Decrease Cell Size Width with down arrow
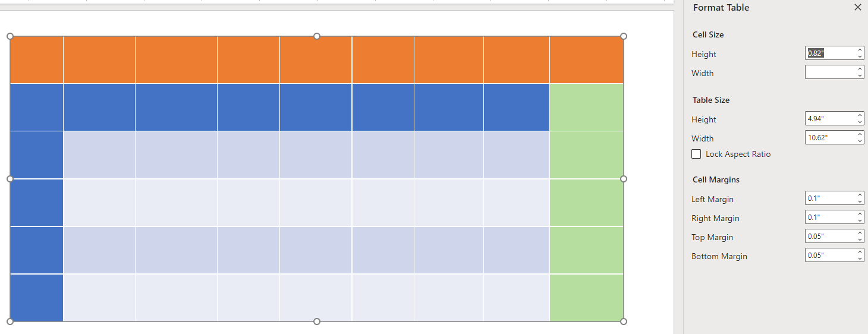 click(x=860, y=75)
